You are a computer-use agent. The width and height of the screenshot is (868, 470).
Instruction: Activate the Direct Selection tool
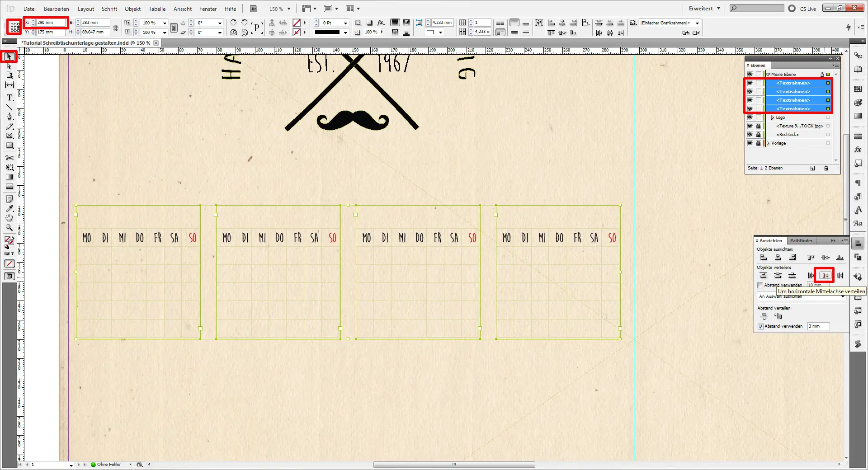[x=9, y=66]
